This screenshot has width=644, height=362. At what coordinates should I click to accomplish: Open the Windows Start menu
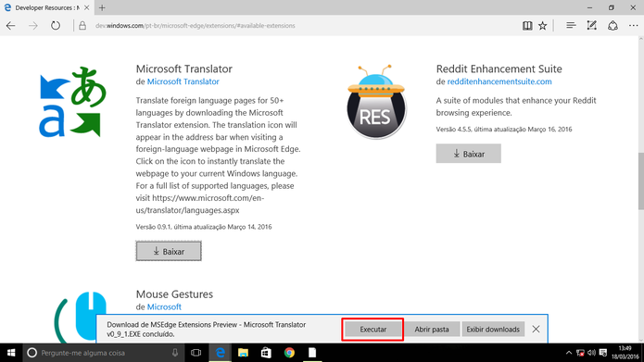11,353
